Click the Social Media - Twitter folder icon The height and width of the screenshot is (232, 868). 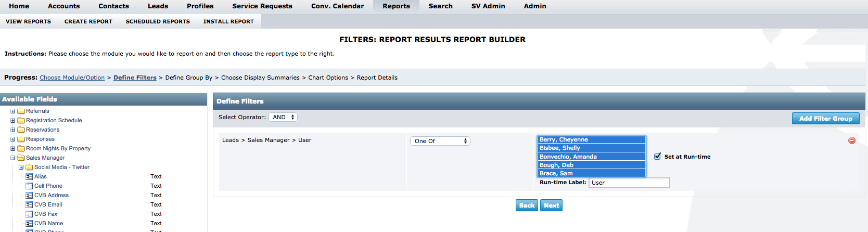29,167
